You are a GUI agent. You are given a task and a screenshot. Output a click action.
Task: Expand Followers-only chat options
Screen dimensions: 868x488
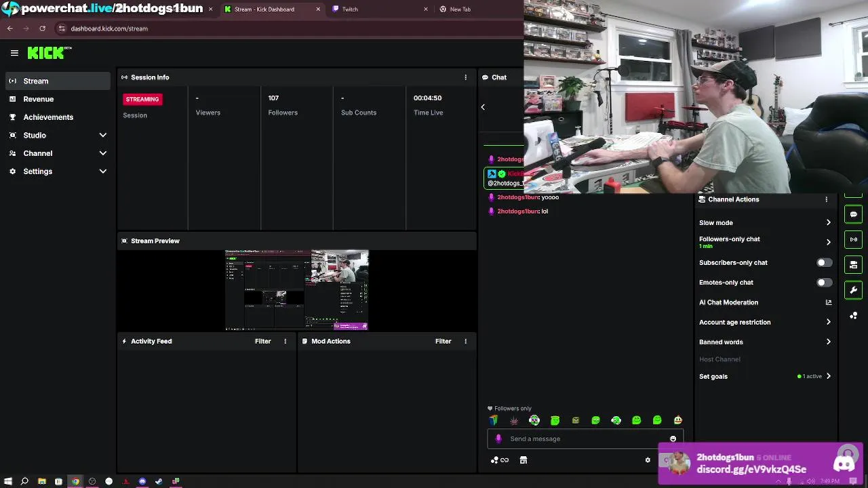(x=828, y=242)
